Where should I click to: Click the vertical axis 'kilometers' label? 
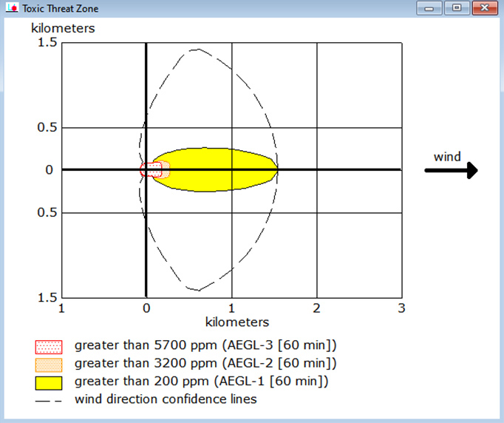pyautogui.click(x=63, y=29)
